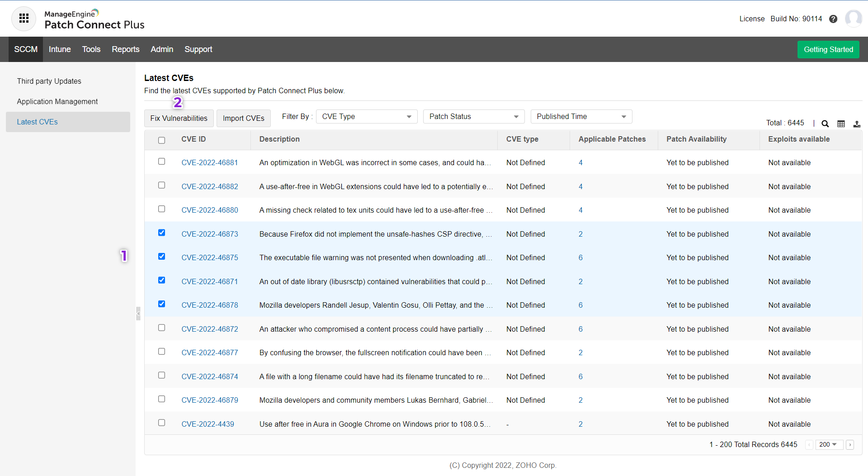The width and height of the screenshot is (868, 476).
Task: Click the export upload icon
Action: coord(857,124)
